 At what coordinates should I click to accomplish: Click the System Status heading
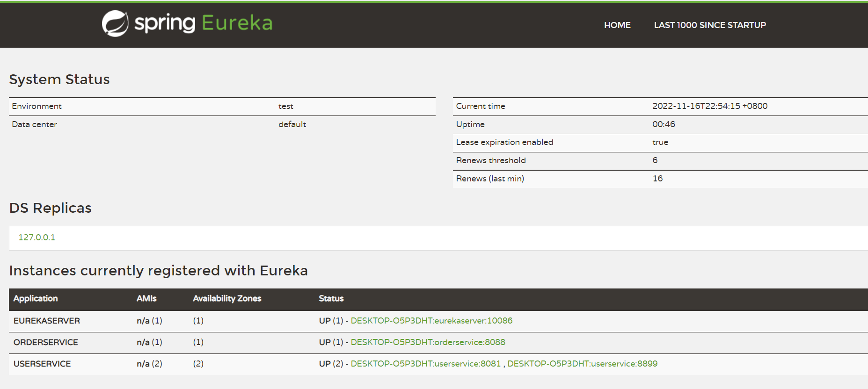pyautogui.click(x=59, y=79)
